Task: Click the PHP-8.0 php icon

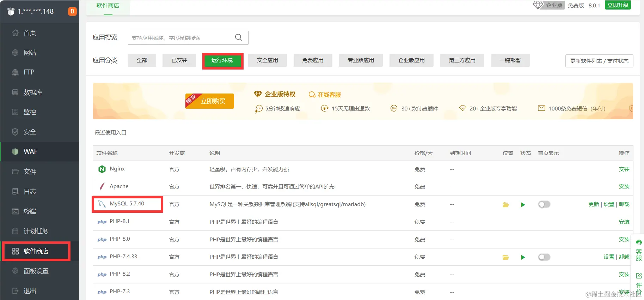Action: coord(102,240)
